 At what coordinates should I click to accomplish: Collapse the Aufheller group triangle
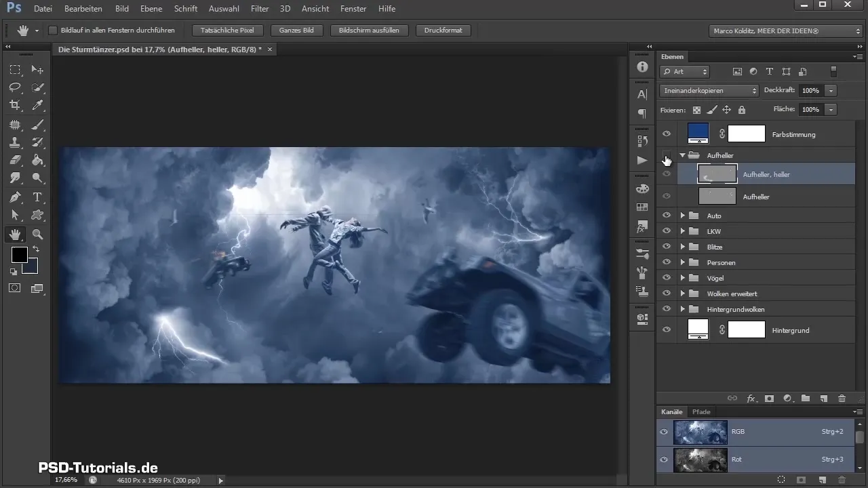pyautogui.click(x=682, y=156)
